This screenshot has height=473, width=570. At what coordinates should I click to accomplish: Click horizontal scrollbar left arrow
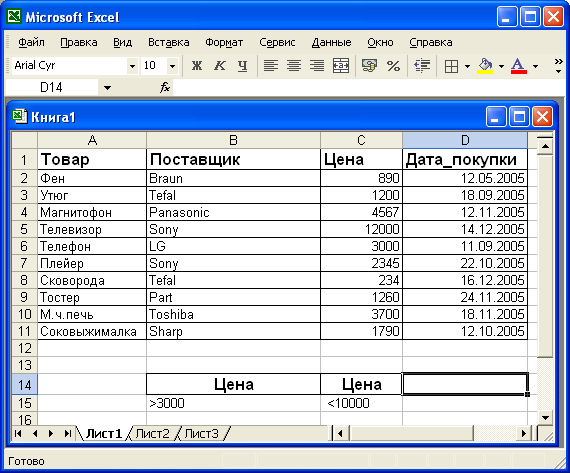[x=341, y=433]
